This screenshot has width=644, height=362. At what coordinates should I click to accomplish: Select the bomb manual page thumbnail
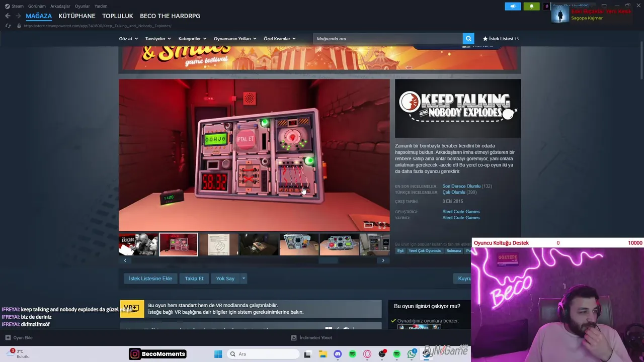[219, 244]
